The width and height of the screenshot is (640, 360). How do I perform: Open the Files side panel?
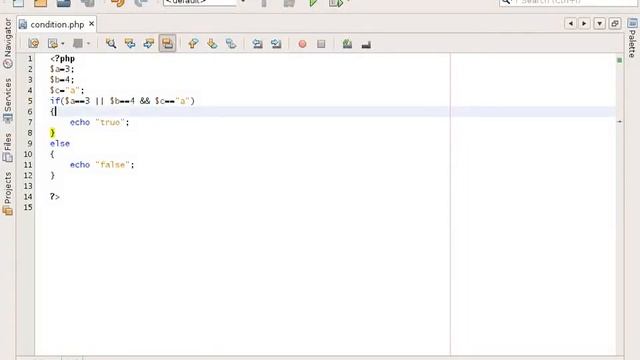point(7,147)
